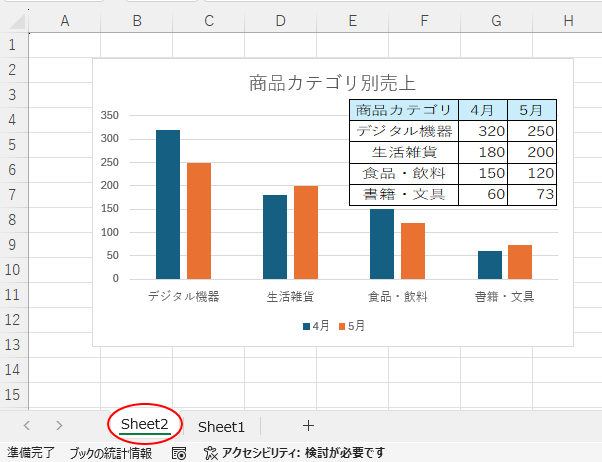Click the 350 value axis label

coord(110,115)
